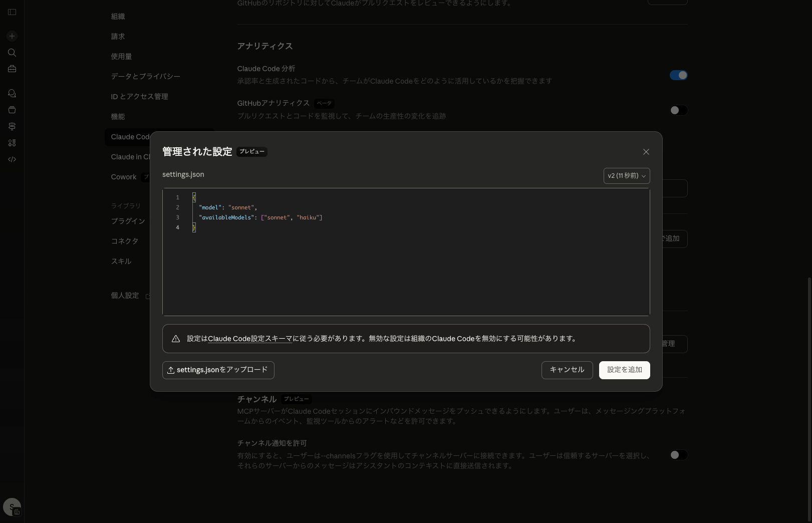The width and height of the screenshot is (812, 523).
Task: Select the skills icon in the sidebar
Action: point(12,143)
